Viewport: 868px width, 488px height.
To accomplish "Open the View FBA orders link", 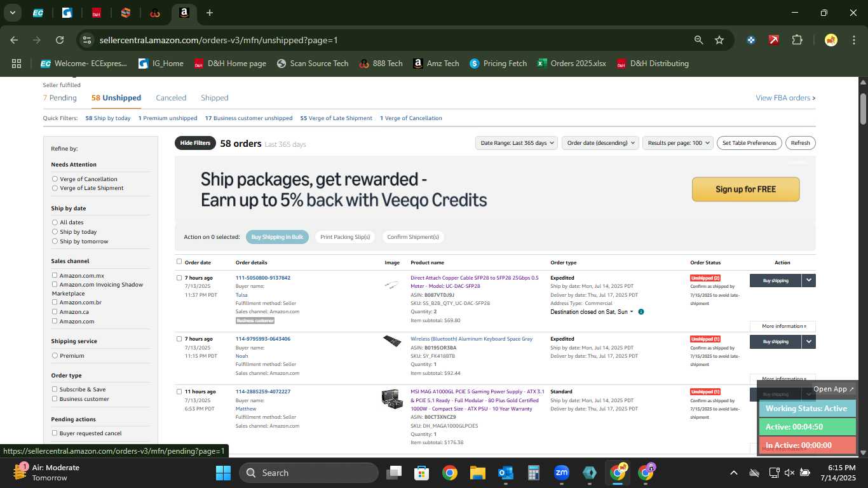I will [785, 98].
